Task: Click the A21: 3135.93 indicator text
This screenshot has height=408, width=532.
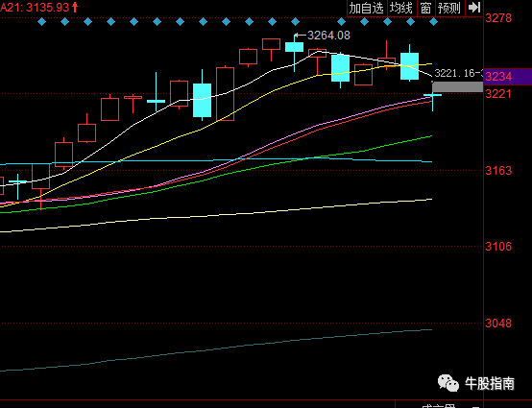Action: (x=39, y=7)
